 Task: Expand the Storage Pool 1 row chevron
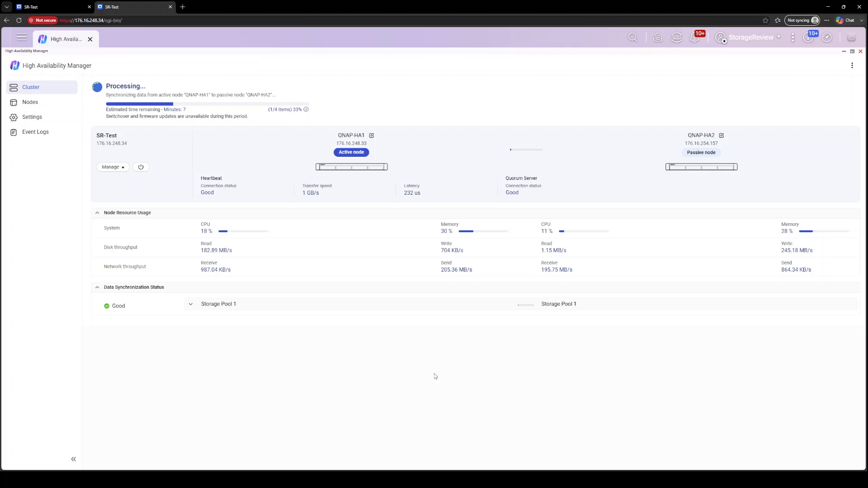191,304
